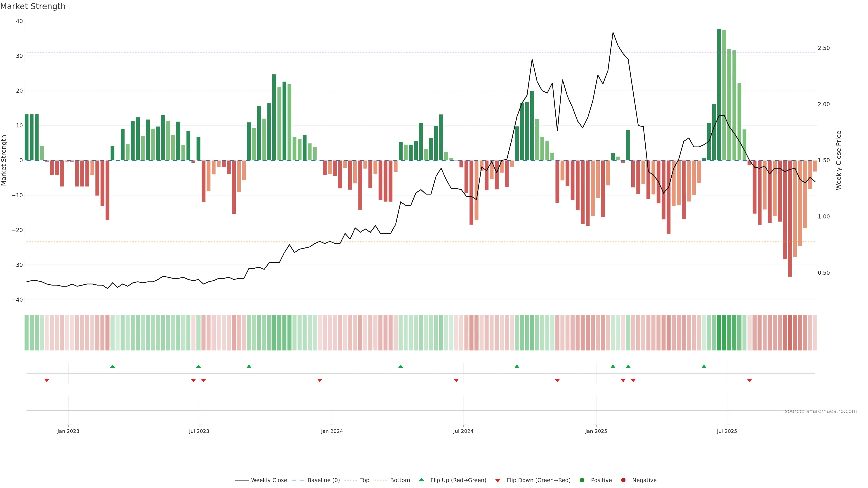Viewport: 868px width, 488px height.
Task: Click the lowest red strength bar
Action: [x=790, y=219]
